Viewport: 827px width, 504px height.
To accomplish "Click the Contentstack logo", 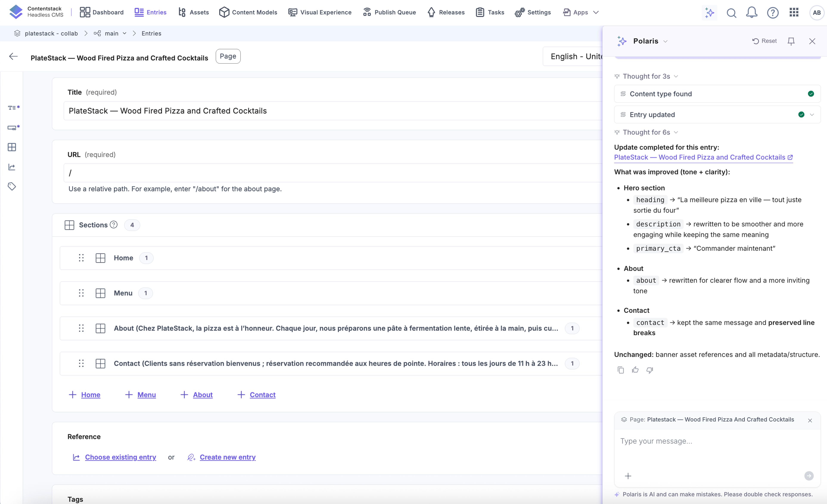I will click(16, 12).
